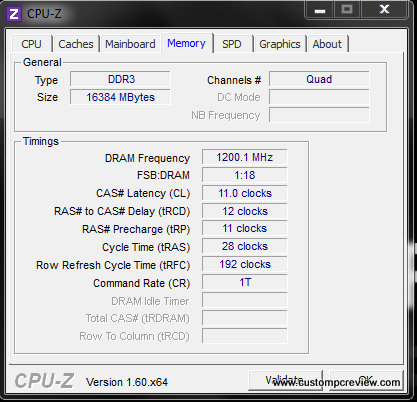Image resolution: width=417 pixels, height=402 pixels.
Task: Close the CPU-Z window
Action: 384,10
